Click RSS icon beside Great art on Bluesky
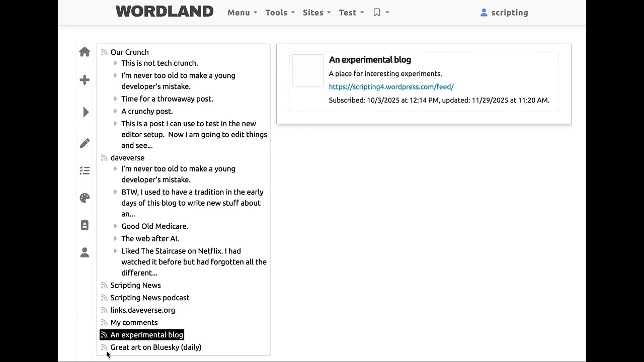 tap(104, 347)
